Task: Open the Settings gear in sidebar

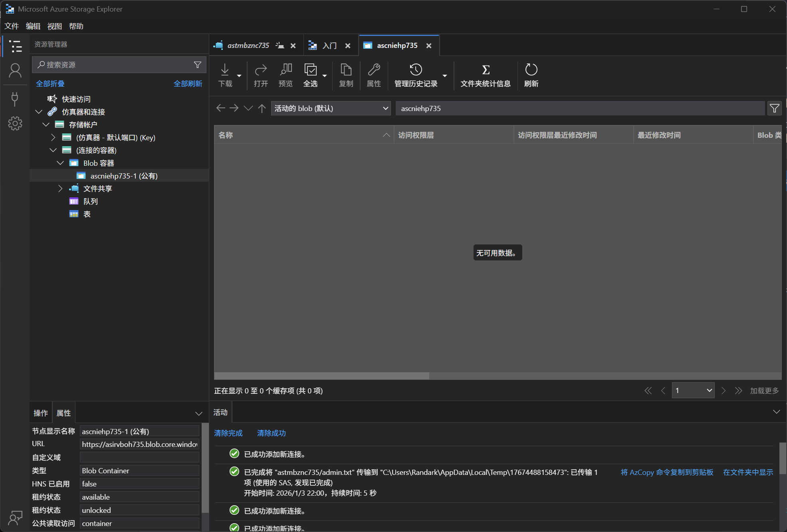Action: tap(15, 123)
